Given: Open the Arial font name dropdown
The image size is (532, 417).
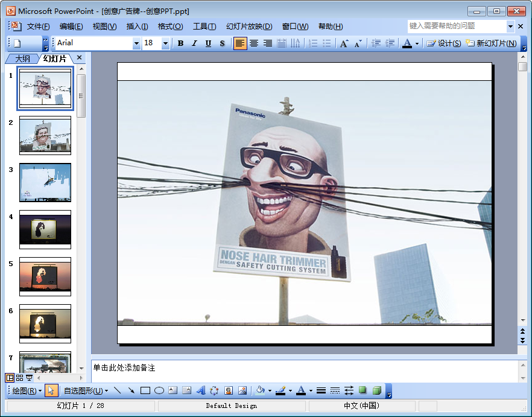Looking at the screenshot, I should (x=136, y=43).
